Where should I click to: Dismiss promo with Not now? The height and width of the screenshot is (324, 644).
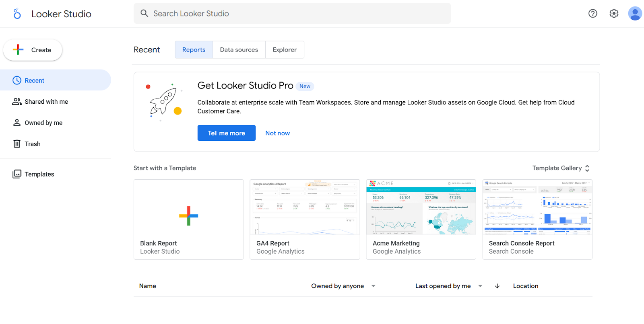click(278, 133)
